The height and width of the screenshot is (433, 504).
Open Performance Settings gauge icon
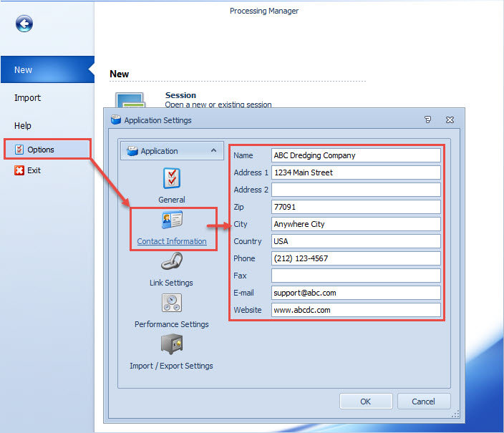172,303
